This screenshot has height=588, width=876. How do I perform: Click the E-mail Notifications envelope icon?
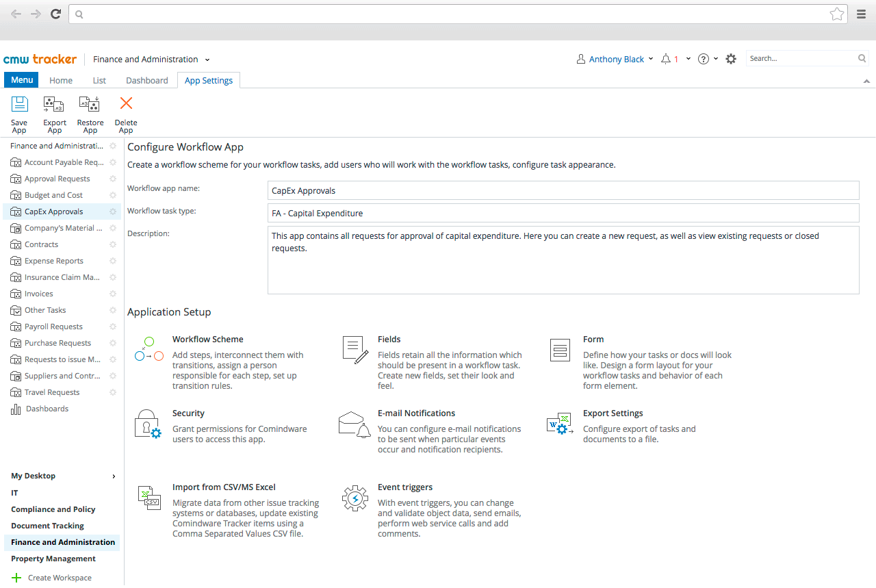tap(354, 424)
